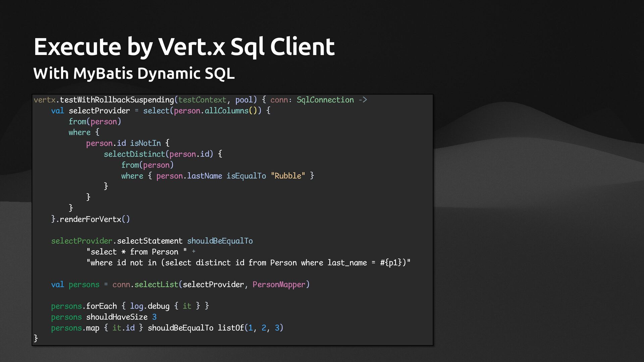The height and width of the screenshot is (362, 644).
Task: Click the 'renderForVertx()' call
Action: click(x=95, y=219)
